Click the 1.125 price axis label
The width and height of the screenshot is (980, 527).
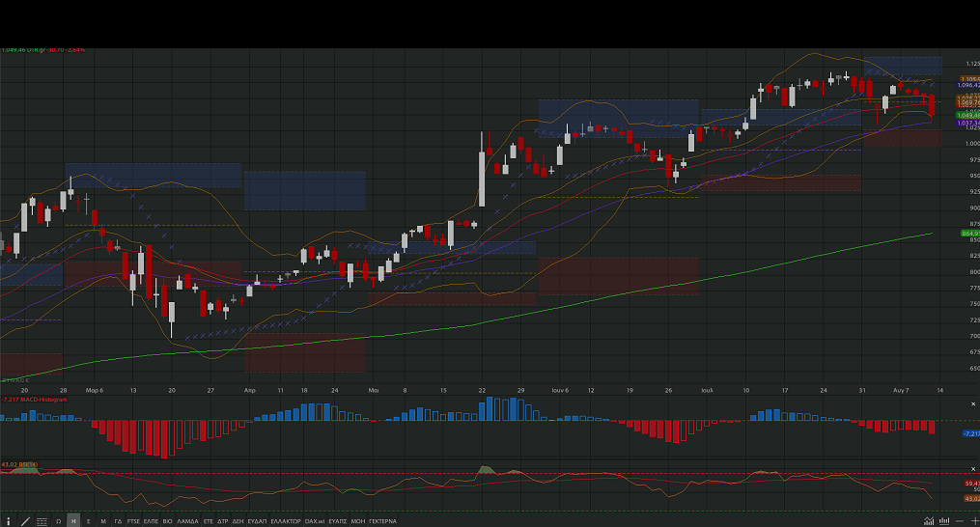(x=972, y=64)
